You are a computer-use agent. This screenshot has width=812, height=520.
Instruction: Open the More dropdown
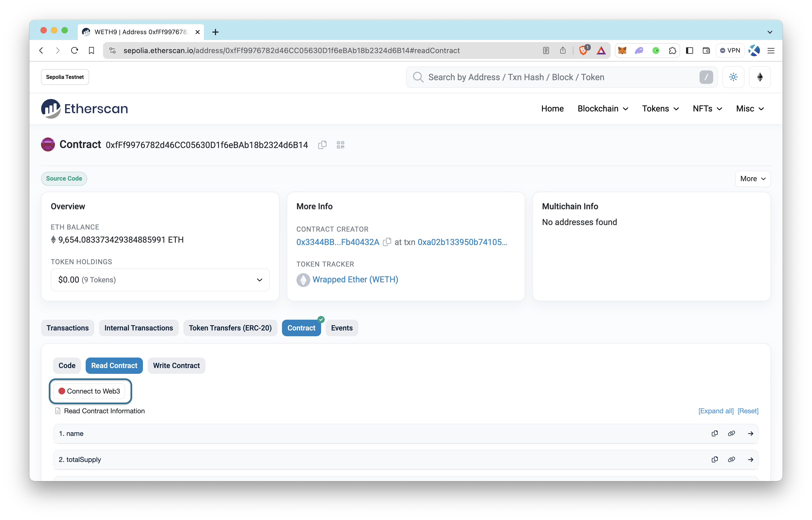(x=753, y=179)
